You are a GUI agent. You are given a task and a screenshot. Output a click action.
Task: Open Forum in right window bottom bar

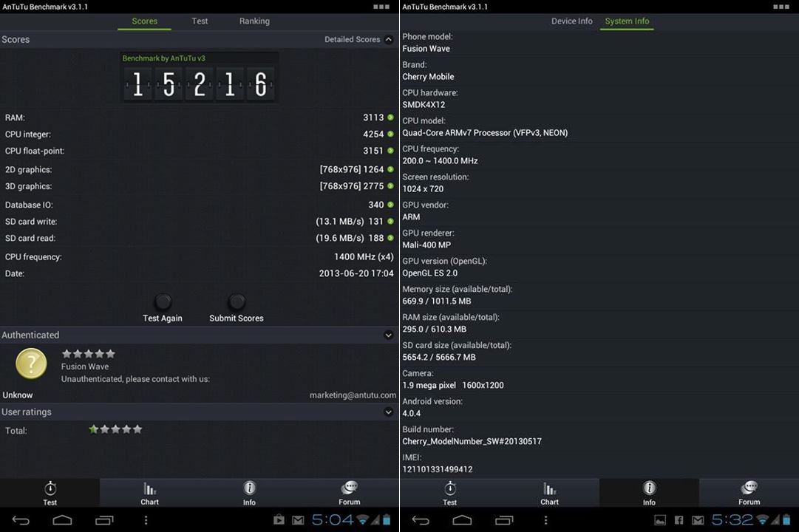pos(749,493)
